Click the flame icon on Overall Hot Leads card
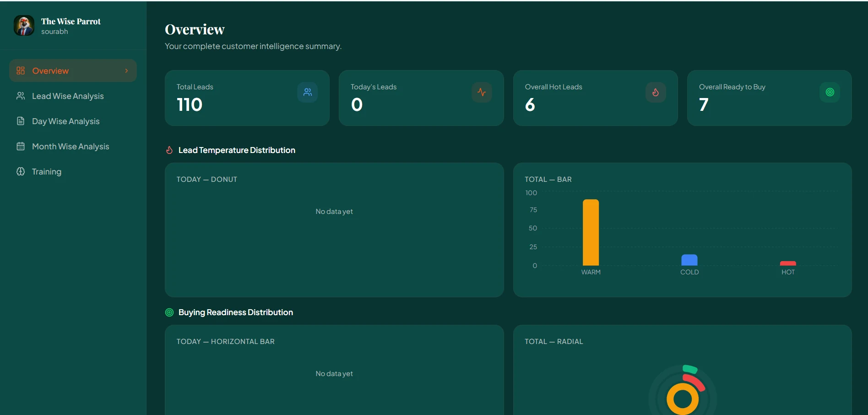Image resolution: width=868 pixels, height=415 pixels. click(656, 92)
